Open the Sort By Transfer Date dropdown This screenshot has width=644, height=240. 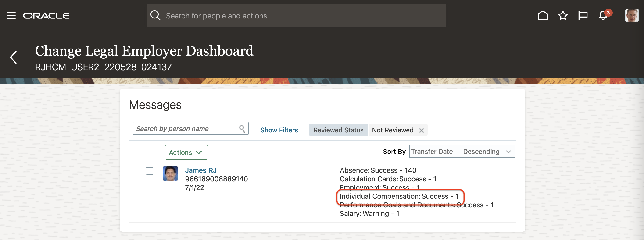coord(462,152)
